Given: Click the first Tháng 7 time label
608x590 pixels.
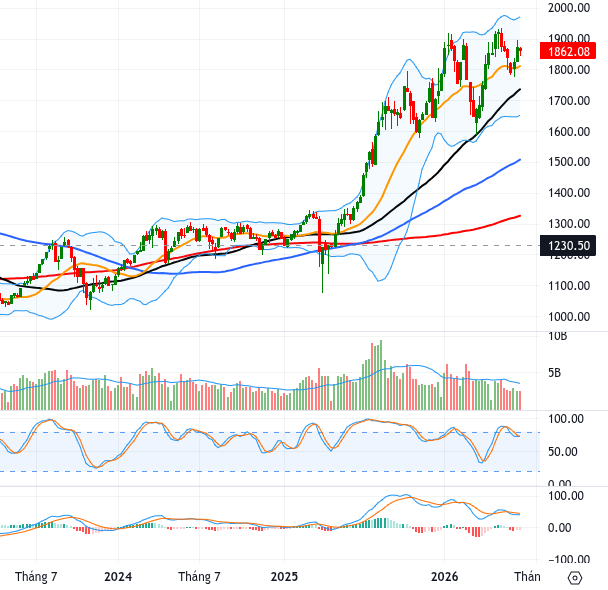Looking at the screenshot, I should tap(36, 577).
